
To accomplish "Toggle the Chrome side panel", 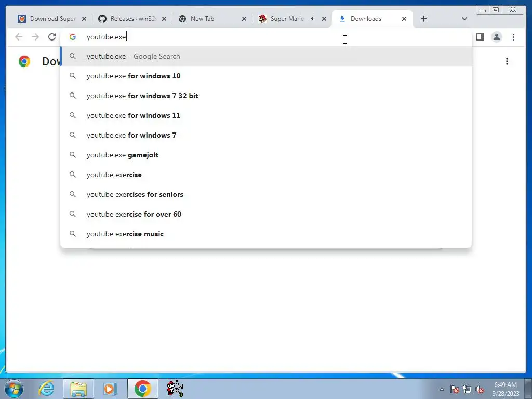I will coord(480,37).
